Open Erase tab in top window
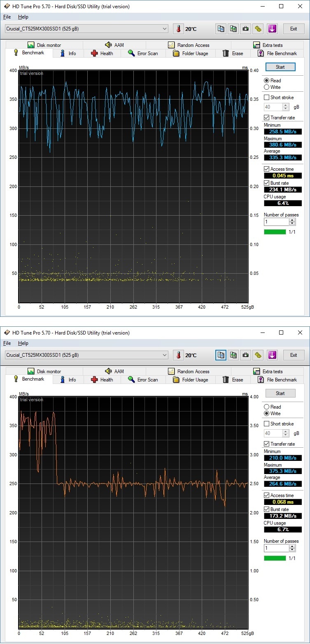Image resolution: width=310 pixels, height=644 pixels. pos(233,53)
